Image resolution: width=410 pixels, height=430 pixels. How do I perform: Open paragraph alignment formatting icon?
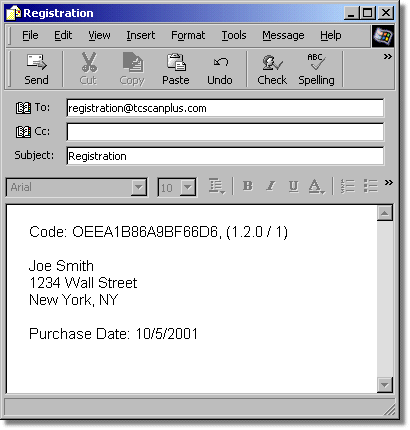pyautogui.click(x=217, y=186)
